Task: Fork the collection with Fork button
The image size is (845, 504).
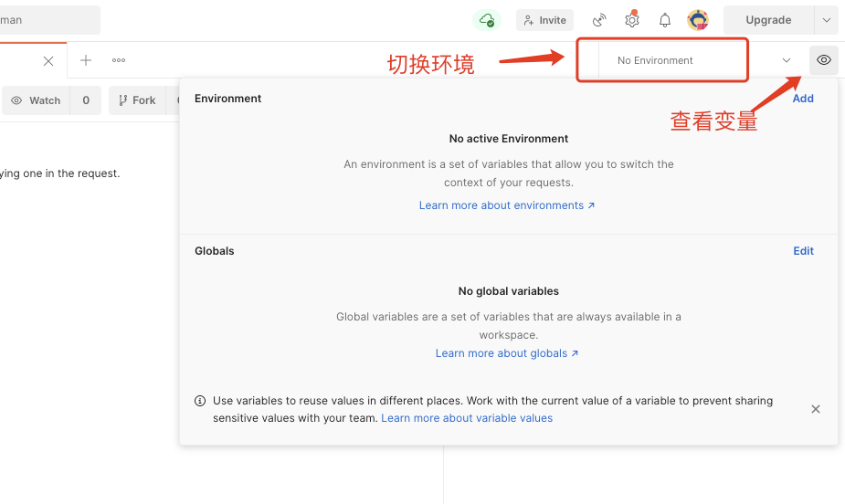Action: pyautogui.click(x=137, y=100)
